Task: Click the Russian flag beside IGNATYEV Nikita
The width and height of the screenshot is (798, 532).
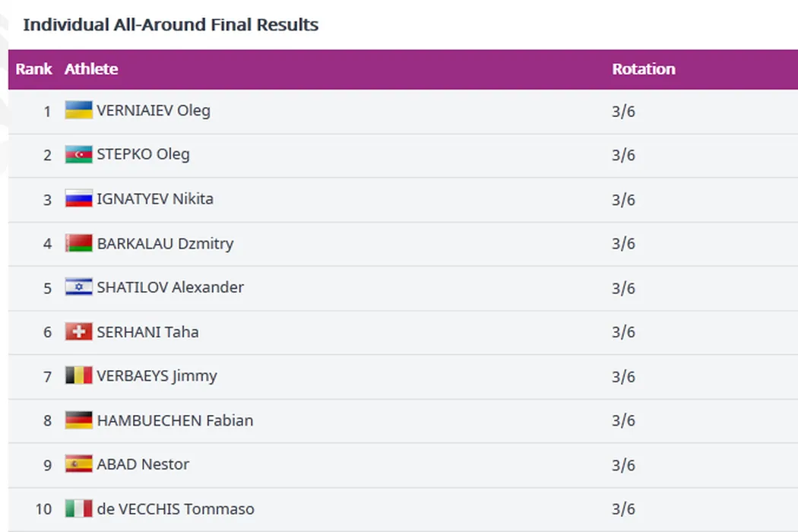Action: (78, 199)
